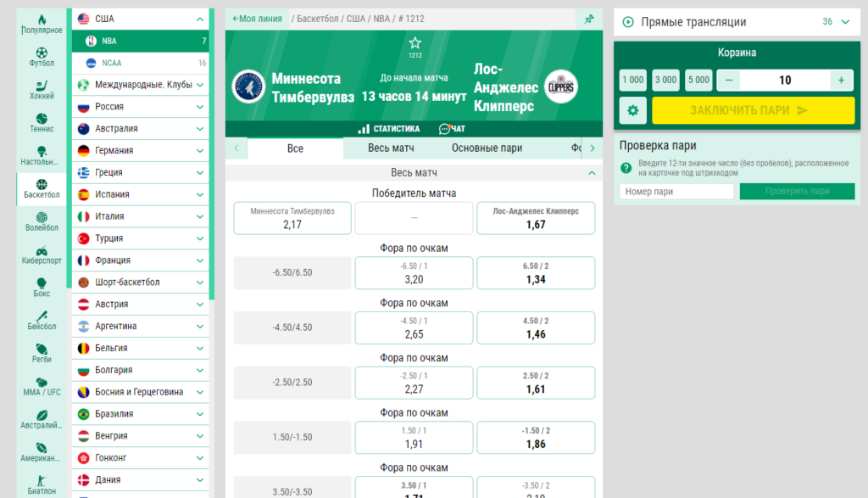This screenshot has width=868, height=498.
Task: Expand Международные. Клубы category
Action: [x=200, y=85]
